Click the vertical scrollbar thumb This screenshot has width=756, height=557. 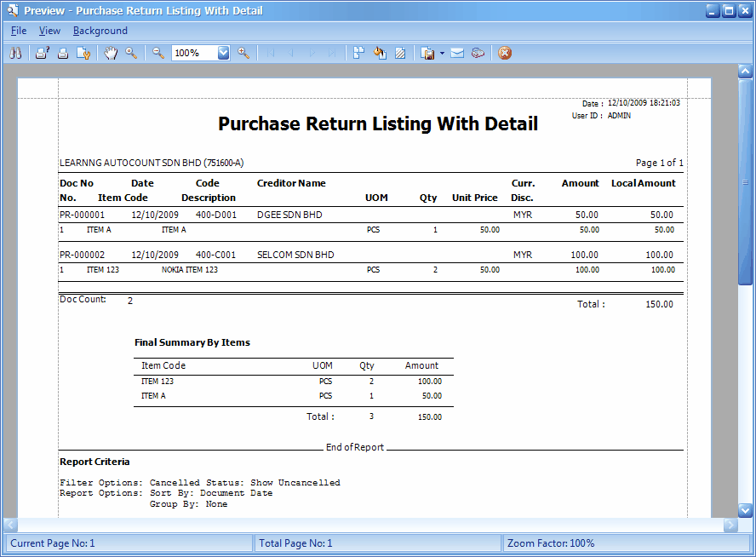pos(746,182)
